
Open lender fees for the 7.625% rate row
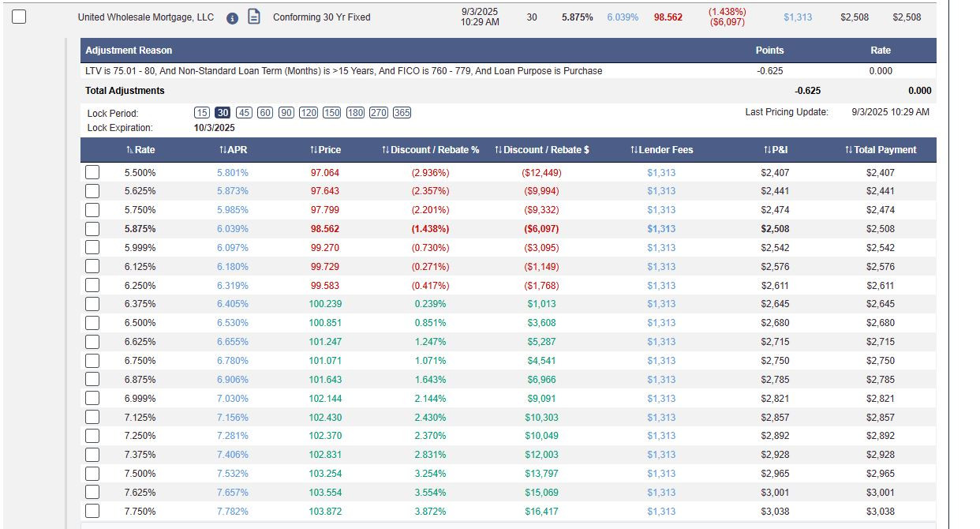(x=661, y=493)
